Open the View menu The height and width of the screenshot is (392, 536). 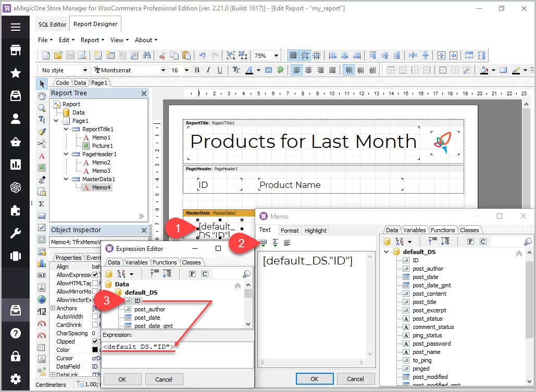(x=119, y=40)
